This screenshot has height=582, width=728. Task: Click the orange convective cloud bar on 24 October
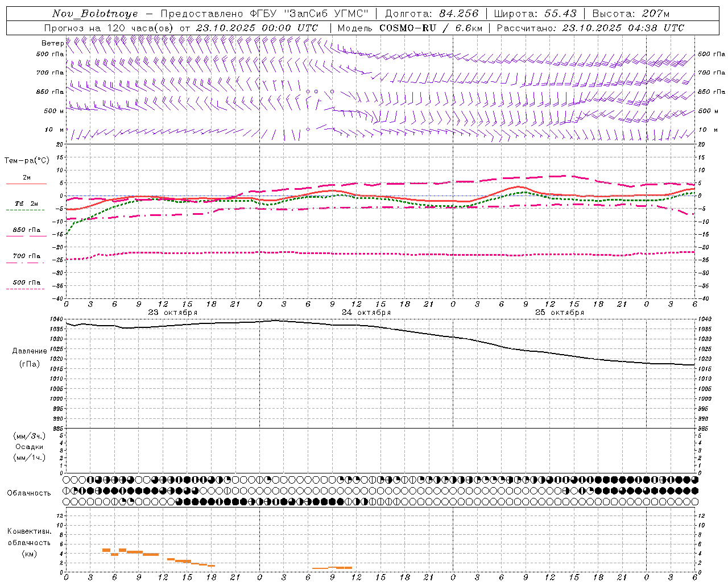[332, 568]
